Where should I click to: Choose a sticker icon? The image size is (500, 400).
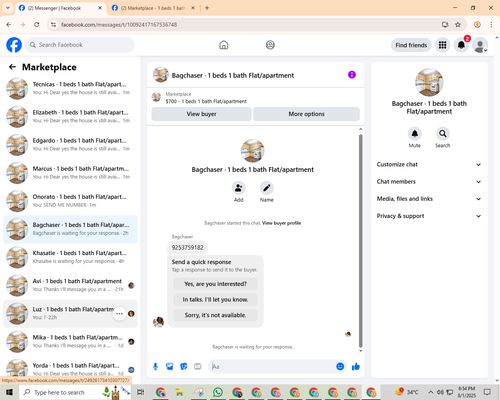pos(184,367)
